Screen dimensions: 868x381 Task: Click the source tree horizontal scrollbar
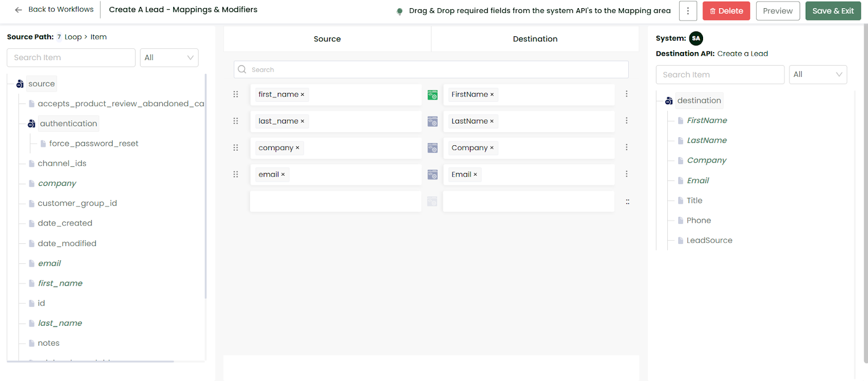(x=90, y=361)
